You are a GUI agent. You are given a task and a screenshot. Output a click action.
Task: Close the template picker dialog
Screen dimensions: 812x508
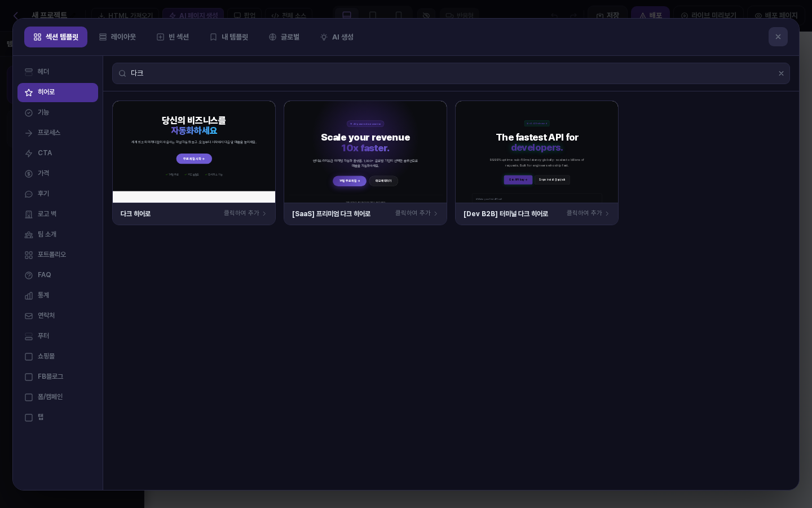pos(778,37)
